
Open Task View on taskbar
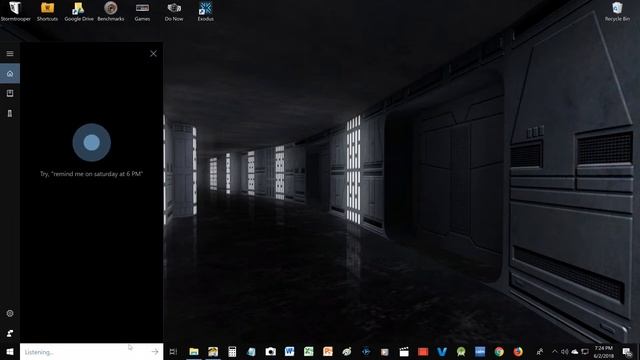point(173,351)
